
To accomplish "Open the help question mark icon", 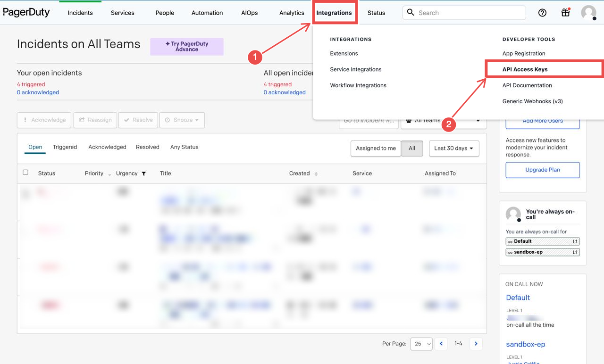I will (x=542, y=13).
